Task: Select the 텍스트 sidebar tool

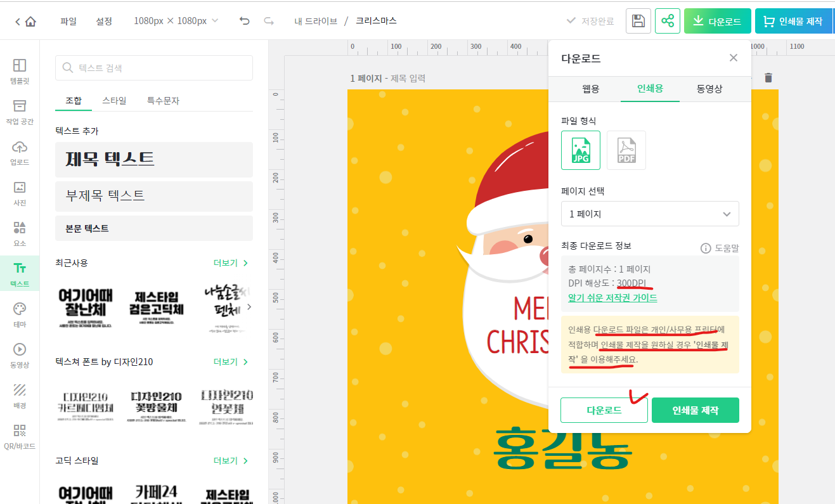Action: 20,274
